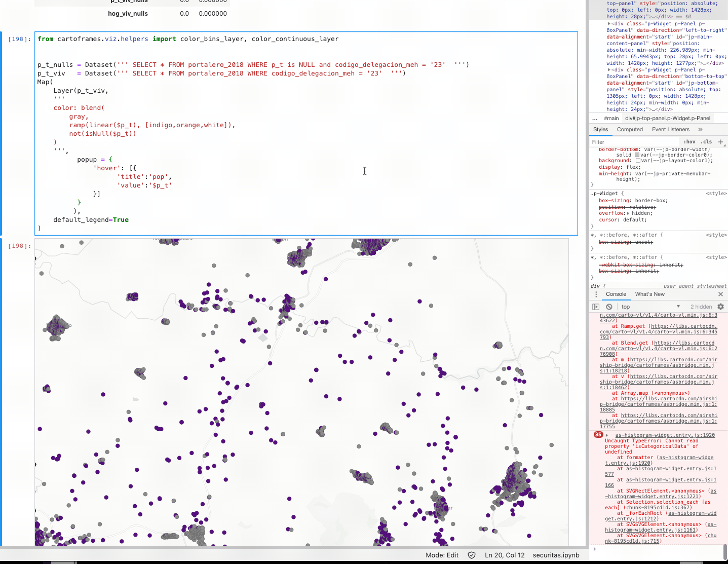Expand the Uncaught TypeError stack trace

coord(607,435)
